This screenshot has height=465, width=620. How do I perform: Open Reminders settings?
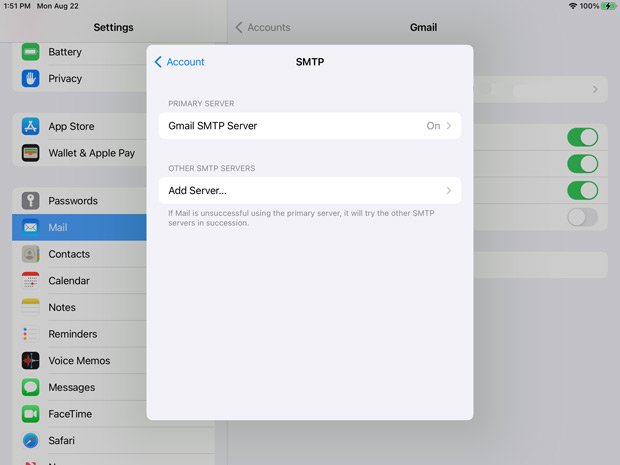click(79, 334)
